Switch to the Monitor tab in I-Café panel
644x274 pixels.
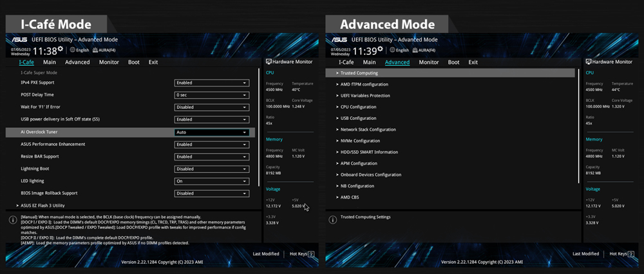tap(109, 63)
